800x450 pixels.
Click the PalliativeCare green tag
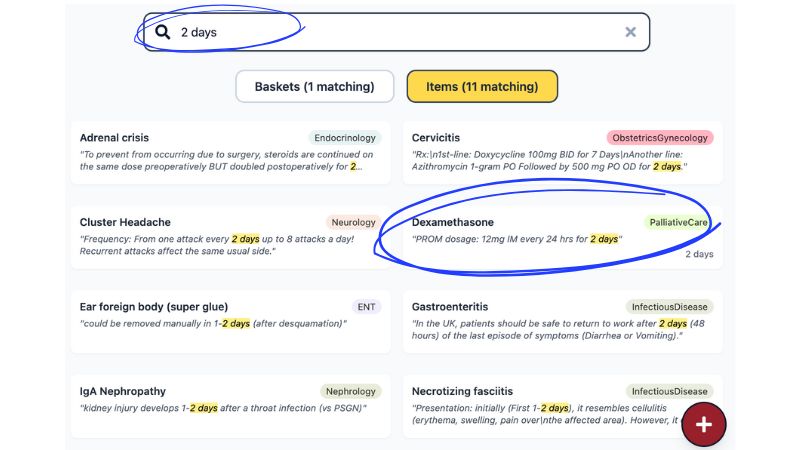coord(678,222)
